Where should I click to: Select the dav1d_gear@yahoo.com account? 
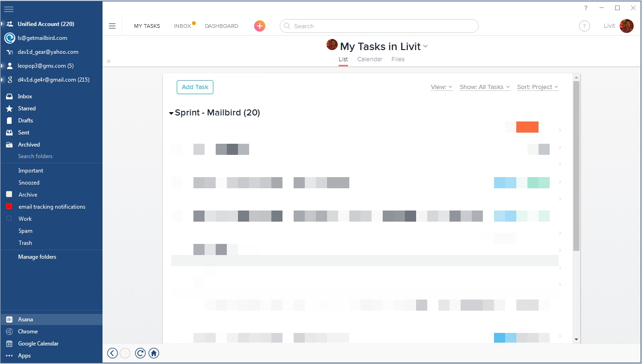click(48, 52)
